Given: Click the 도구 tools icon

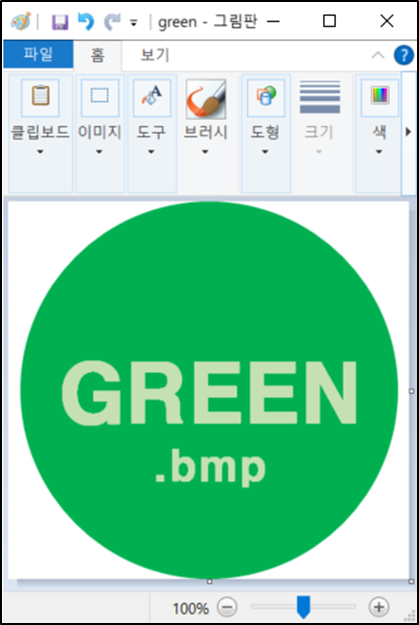Looking at the screenshot, I should click(152, 97).
